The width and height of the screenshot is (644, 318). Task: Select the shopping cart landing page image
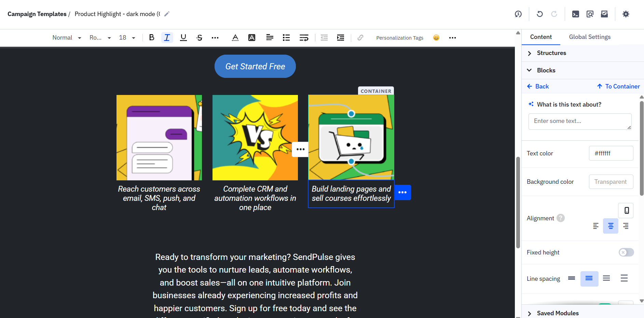tap(351, 137)
